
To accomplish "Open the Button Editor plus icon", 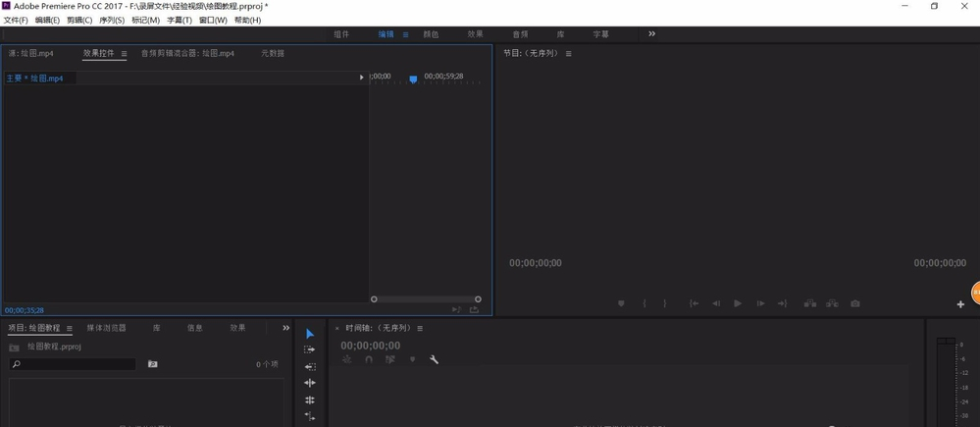I will 960,304.
